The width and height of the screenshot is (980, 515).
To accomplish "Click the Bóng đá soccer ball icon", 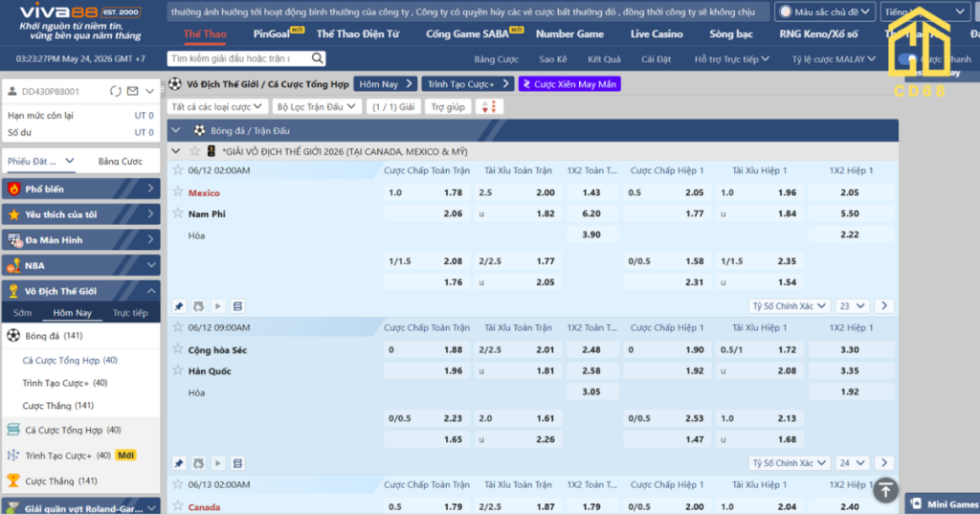I will (x=13, y=336).
